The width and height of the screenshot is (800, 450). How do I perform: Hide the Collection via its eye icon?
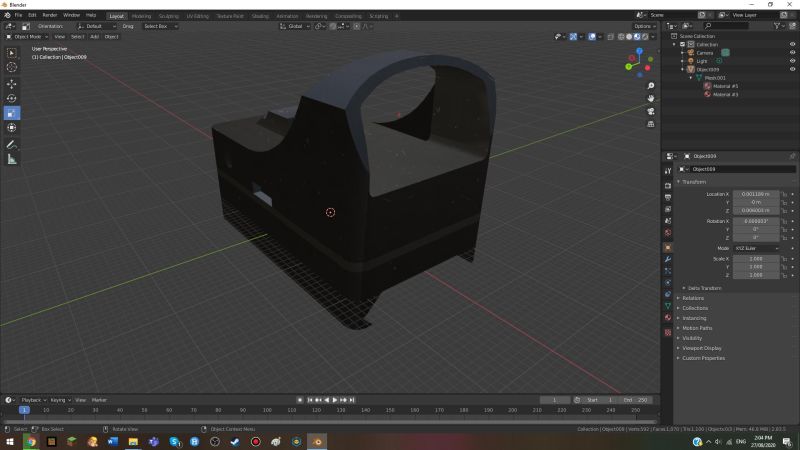click(792, 44)
